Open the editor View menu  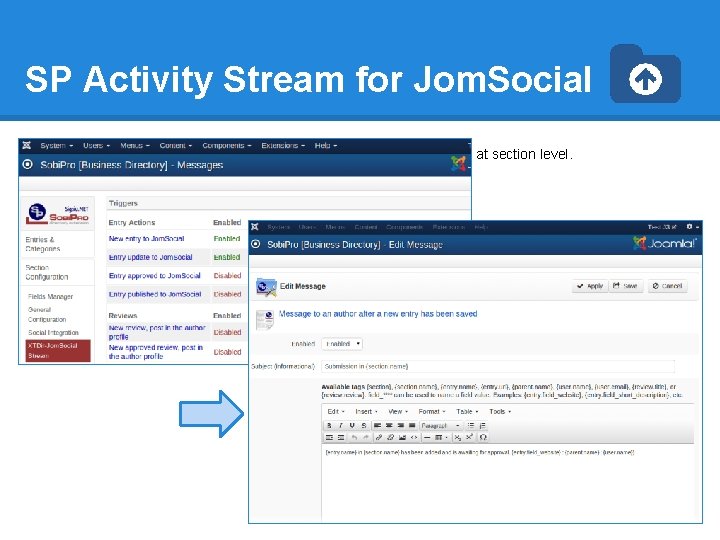click(x=398, y=411)
